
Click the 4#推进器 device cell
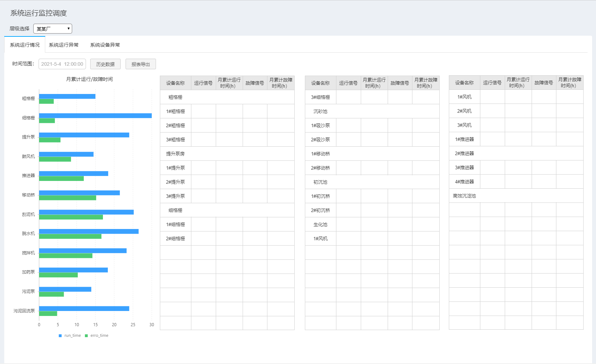[464, 182]
